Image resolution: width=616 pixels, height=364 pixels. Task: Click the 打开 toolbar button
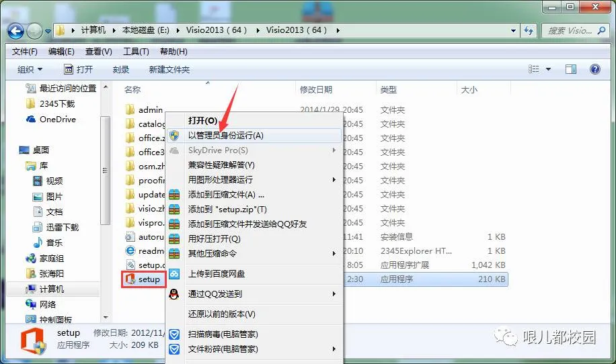[x=79, y=69]
